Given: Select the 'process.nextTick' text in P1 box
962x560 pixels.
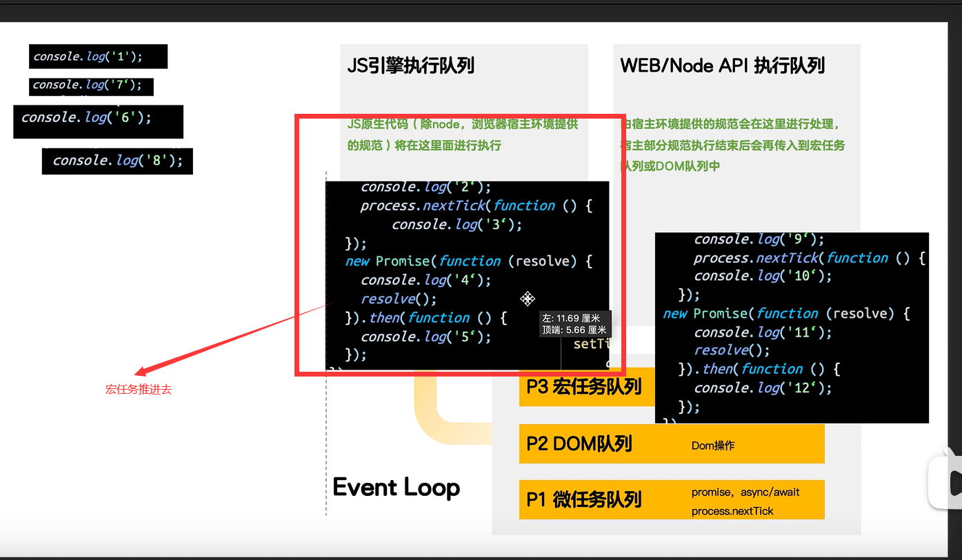Looking at the screenshot, I should click(x=732, y=511).
